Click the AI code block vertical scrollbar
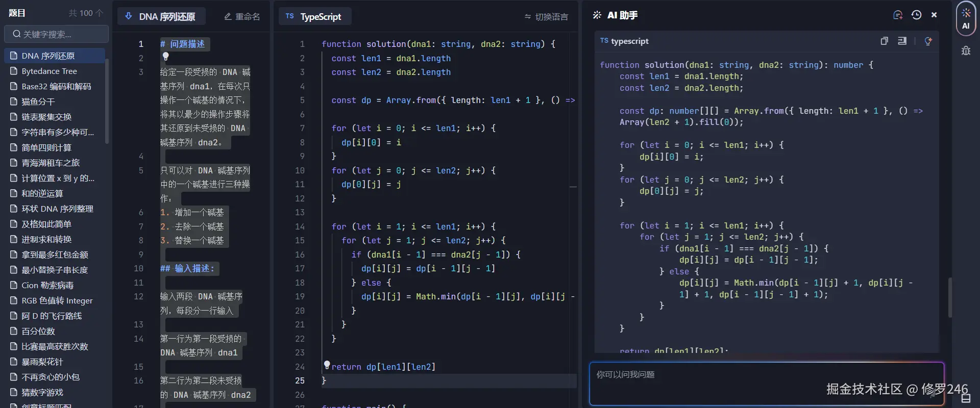This screenshot has height=408, width=980. coord(949,297)
